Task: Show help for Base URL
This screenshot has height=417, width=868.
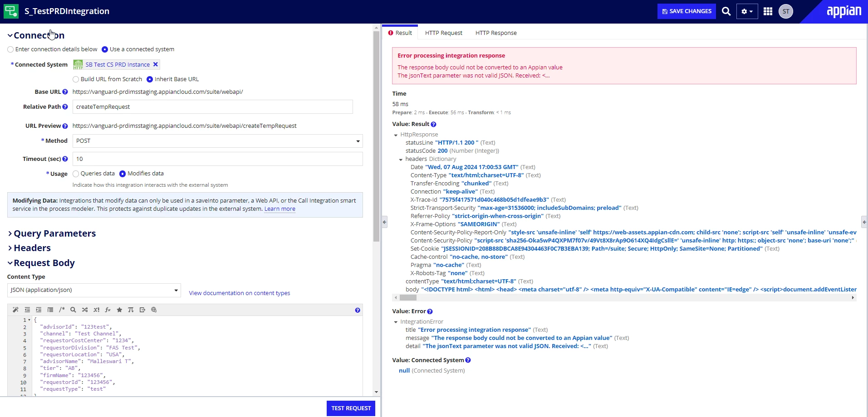Action: 65,92
